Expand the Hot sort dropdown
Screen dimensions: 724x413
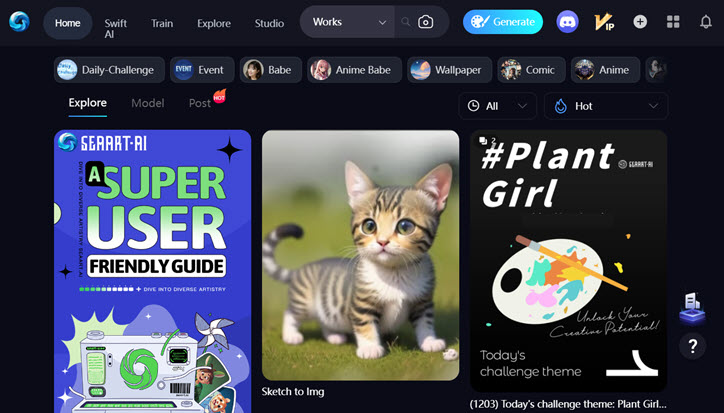coord(606,106)
